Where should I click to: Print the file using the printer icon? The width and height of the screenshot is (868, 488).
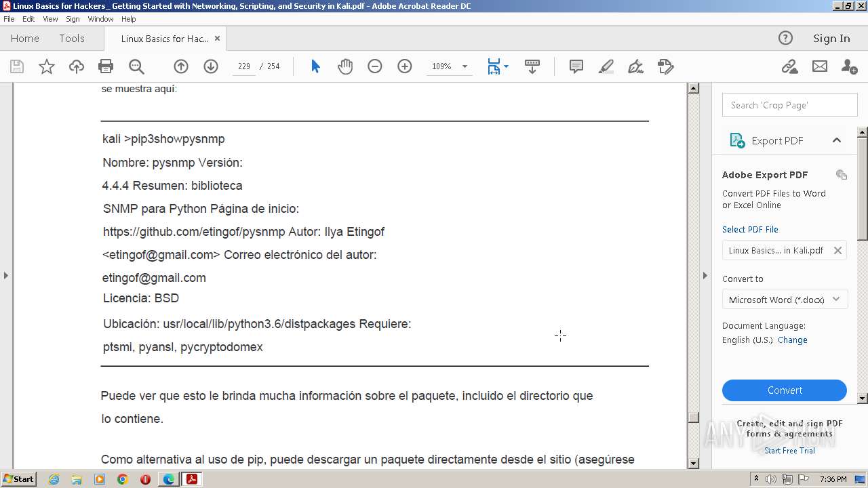106,66
